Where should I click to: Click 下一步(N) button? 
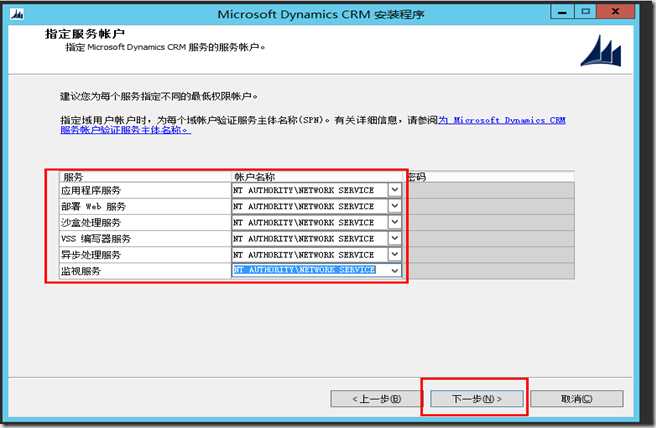tap(477, 399)
